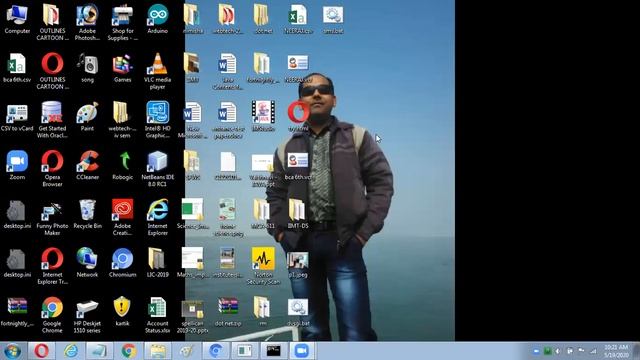Open Get Started With Oracle shortcut
Screen dimensions: 640x360
point(52,120)
